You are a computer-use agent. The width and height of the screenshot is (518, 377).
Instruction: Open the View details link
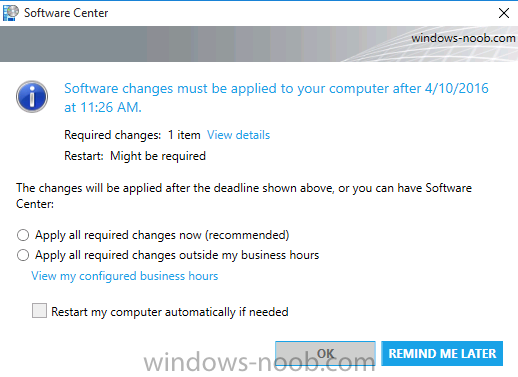pos(238,135)
